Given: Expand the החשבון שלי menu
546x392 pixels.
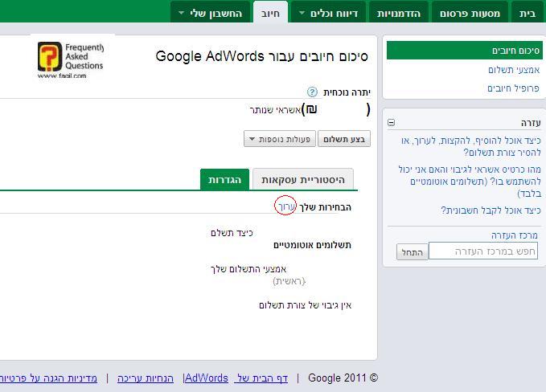Looking at the screenshot, I should [209, 13].
